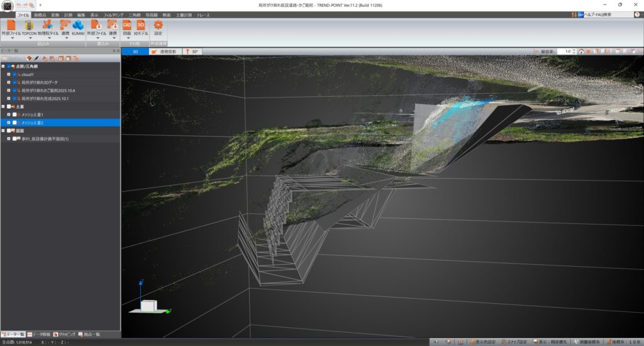Enable the メッシュ土量1 checkbox

(x=14, y=114)
